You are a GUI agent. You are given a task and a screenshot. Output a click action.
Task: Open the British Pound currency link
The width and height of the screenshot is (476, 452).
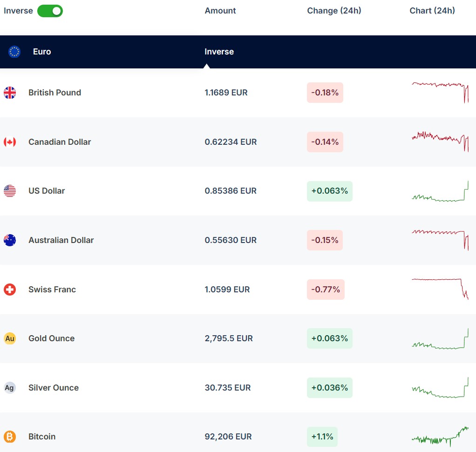[54, 93]
